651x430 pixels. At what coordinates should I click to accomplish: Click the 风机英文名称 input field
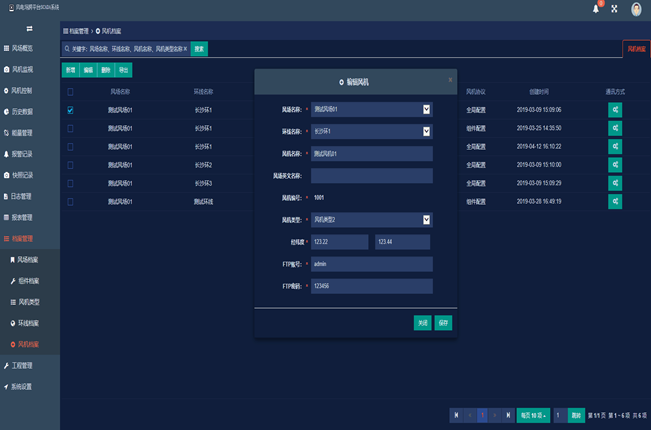tap(371, 176)
